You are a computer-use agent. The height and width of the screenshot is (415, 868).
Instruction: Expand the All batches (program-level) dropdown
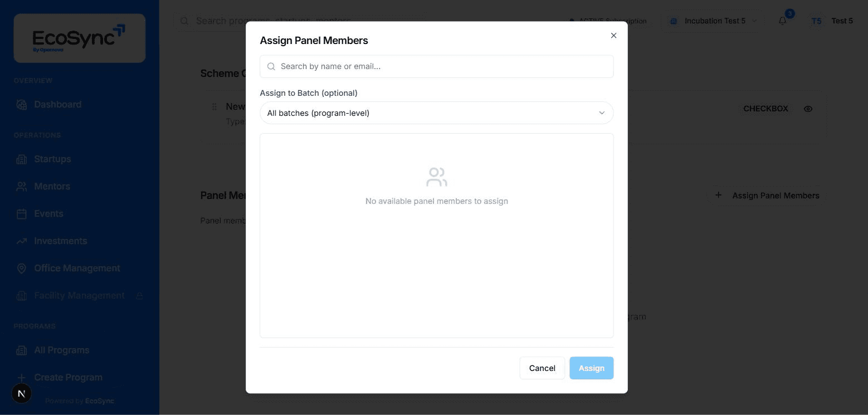(437, 113)
